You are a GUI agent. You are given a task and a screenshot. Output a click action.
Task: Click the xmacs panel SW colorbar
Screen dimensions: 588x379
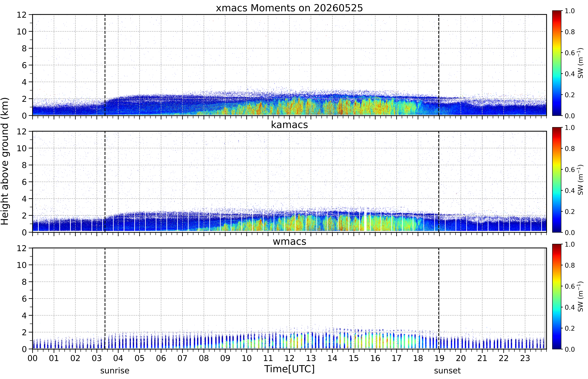click(x=557, y=63)
